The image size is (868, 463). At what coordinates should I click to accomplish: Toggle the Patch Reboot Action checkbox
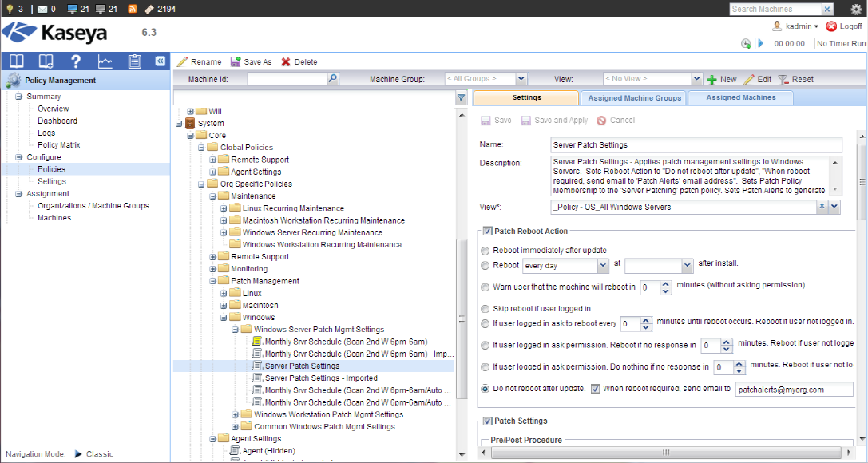coord(487,231)
